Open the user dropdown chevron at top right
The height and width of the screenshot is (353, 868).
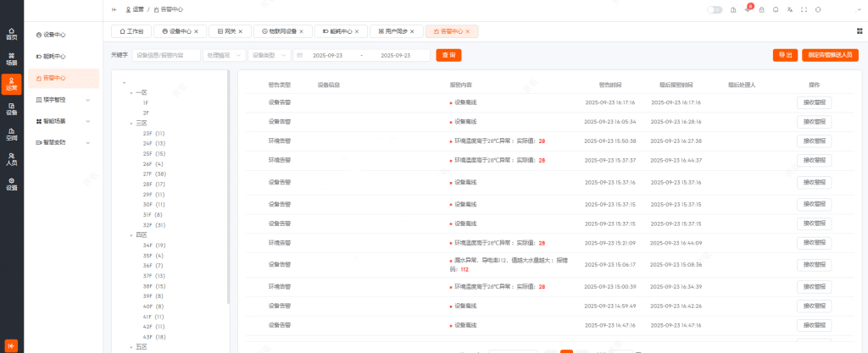(858, 9)
